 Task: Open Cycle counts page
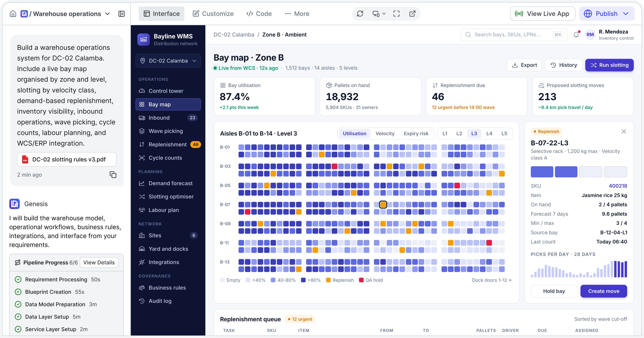pos(168,158)
